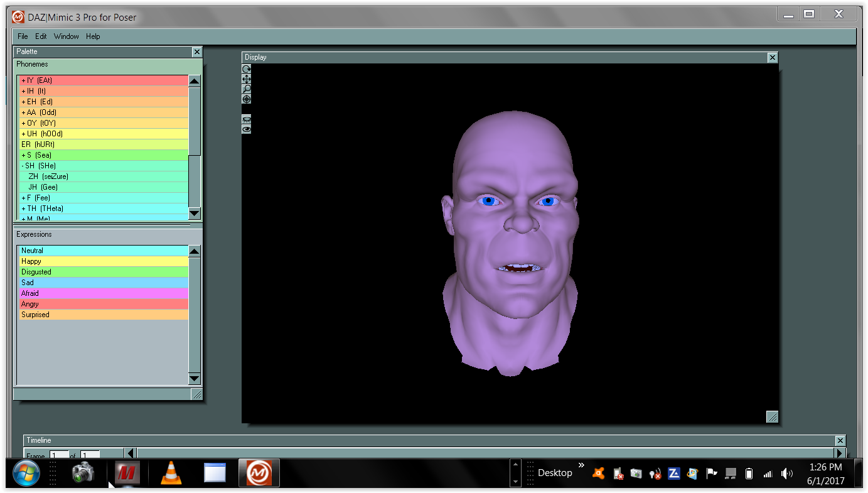868x493 pixels.
Task: Open the Windows Start menu
Action: coord(26,473)
